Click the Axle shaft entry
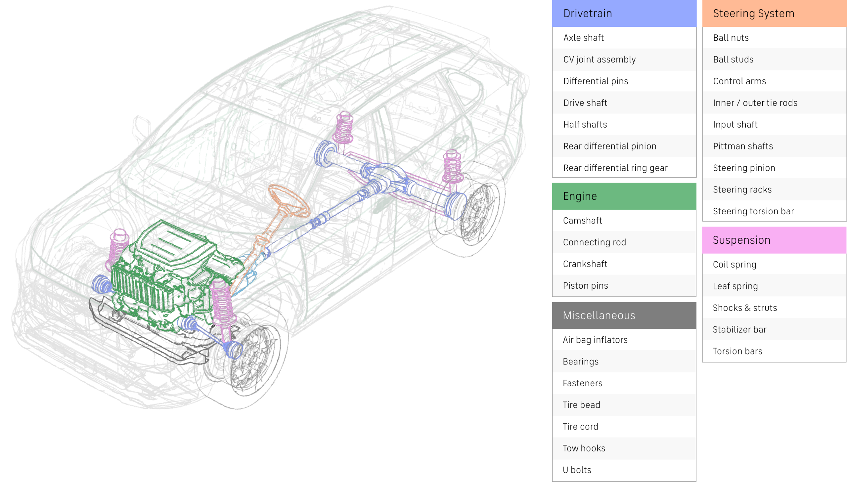Viewport: 847px width, 504px height. (x=624, y=38)
